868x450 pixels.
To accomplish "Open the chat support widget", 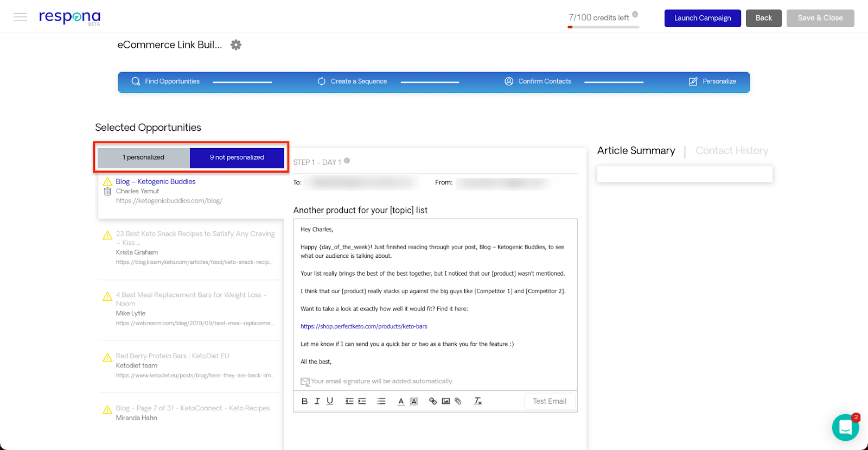I will coord(845,427).
